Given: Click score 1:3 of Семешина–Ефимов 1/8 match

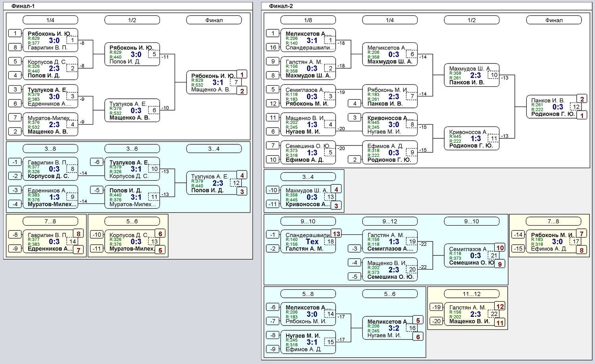Looking at the screenshot, I should tap(312, 153).
